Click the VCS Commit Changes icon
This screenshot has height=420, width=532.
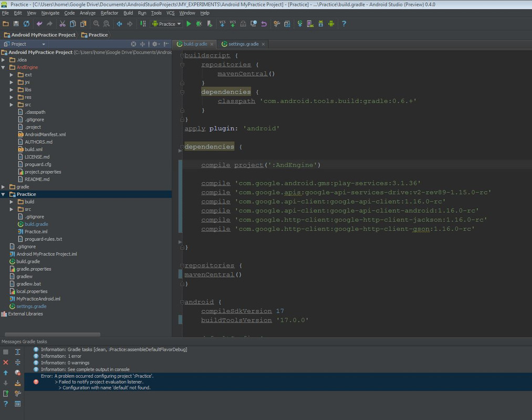pyautogui.click(x=233, y=24)
